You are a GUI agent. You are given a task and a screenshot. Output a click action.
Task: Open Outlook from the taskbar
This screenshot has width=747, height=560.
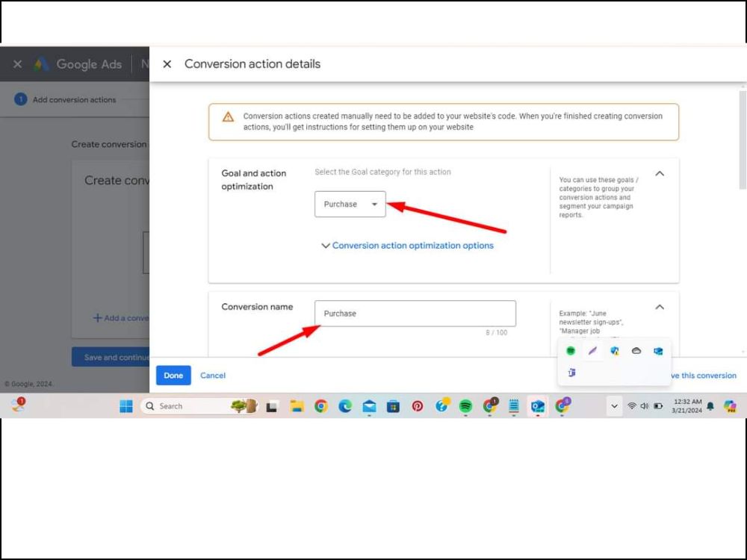coord(538,406)
